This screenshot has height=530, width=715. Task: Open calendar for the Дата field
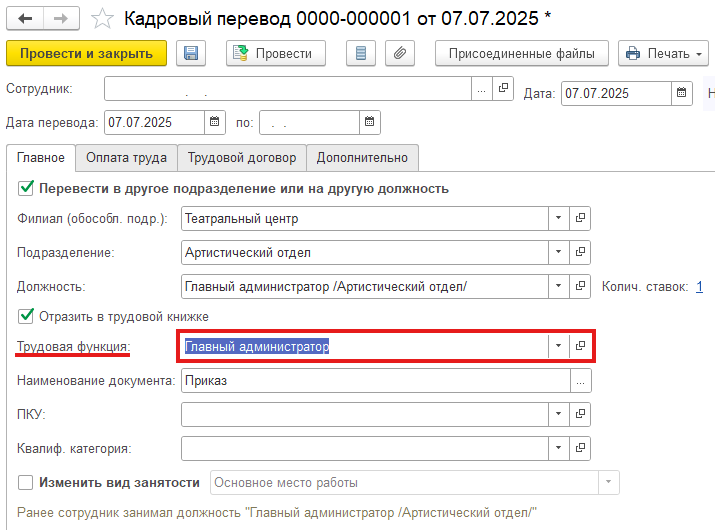click(x=682, y=94)
